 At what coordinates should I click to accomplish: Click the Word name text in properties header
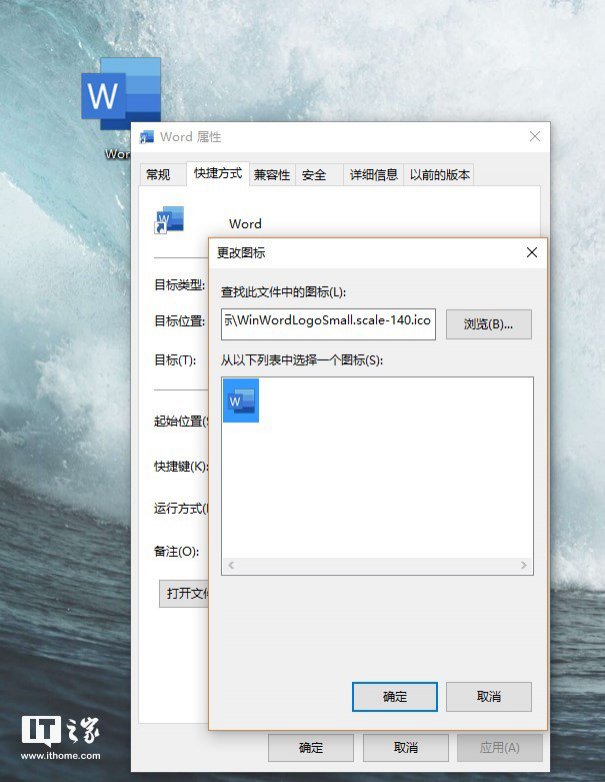[245, 224]
